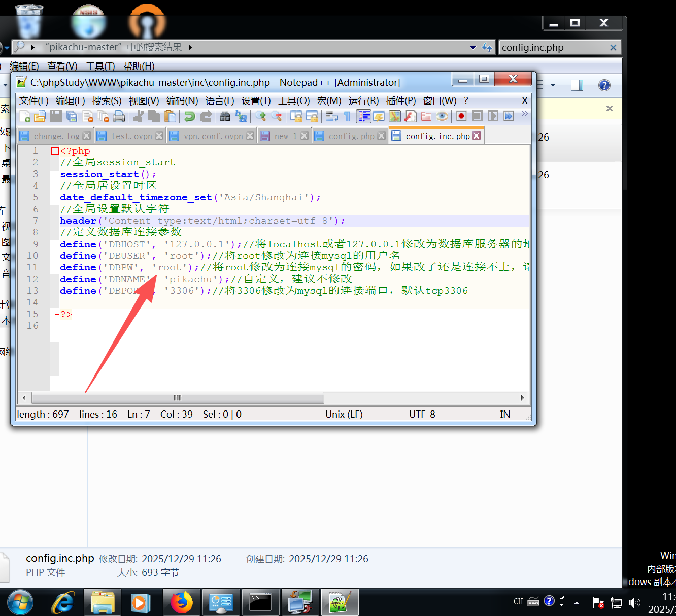Open Firefox from the taskbar
Screen dimensions: 676x616
181,603
